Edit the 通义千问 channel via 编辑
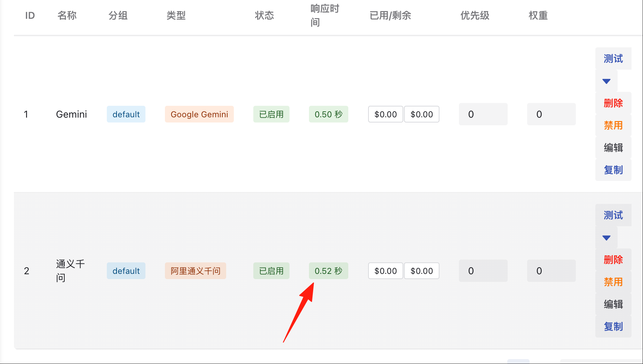This screenshot has width=643, height=364. click(613, 304)
